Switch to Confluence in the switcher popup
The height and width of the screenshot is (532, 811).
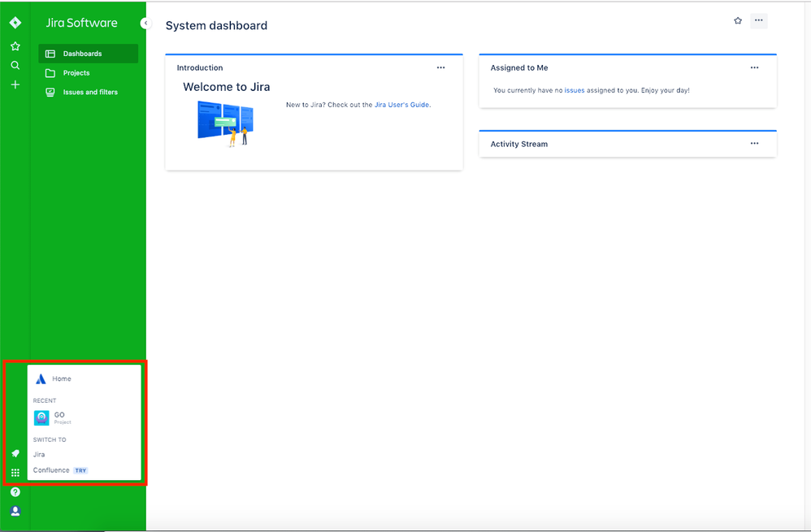(51, 470)
